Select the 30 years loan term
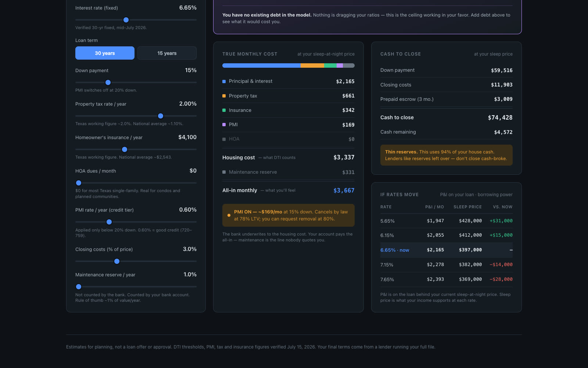 pyautogui.click(x=105, y=53)
